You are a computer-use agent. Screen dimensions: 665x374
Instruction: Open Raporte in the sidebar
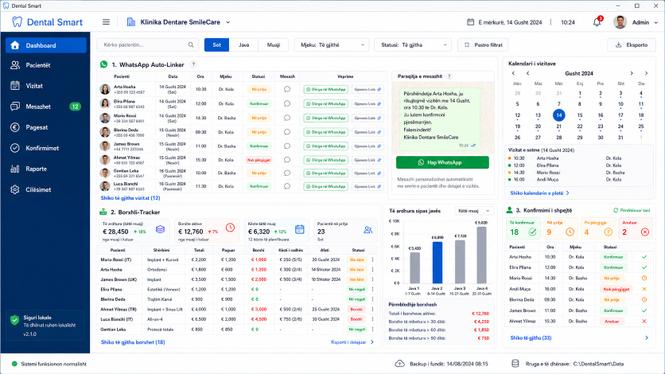[46, 169]
